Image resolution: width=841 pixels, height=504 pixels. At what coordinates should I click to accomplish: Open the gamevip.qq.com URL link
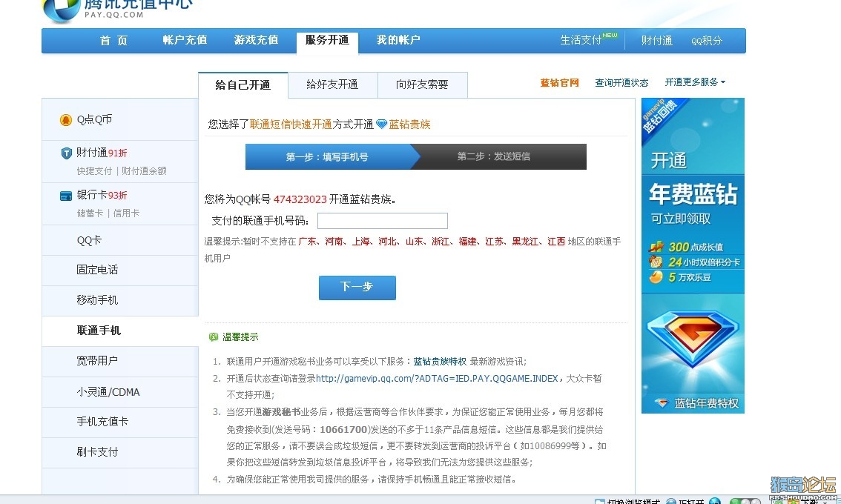click(437, 379)
